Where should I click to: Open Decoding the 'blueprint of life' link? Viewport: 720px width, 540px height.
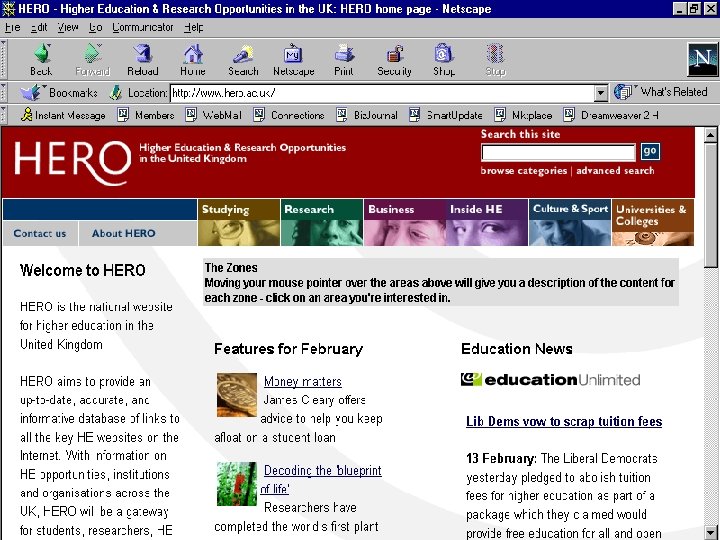[x=321, y=479]
